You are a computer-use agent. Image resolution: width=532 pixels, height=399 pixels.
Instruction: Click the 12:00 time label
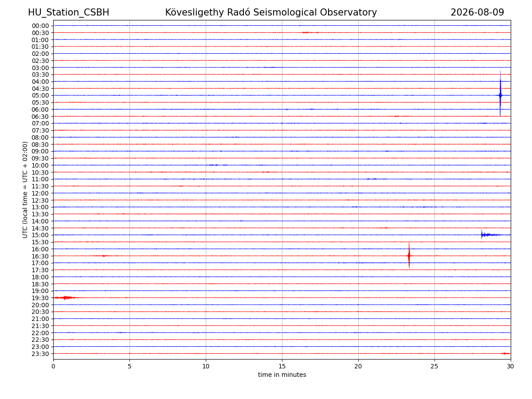point(40,193)
